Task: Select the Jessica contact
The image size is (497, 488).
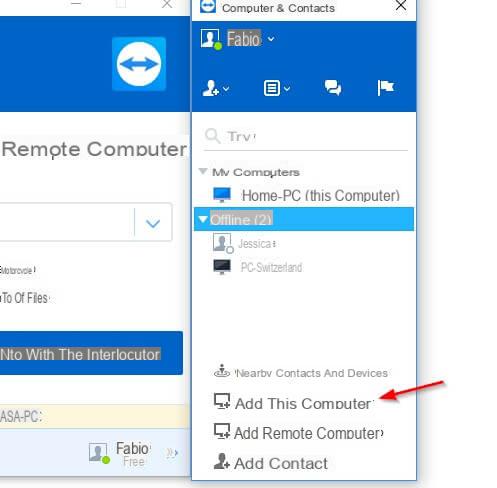Action: [x=304, y=244]
